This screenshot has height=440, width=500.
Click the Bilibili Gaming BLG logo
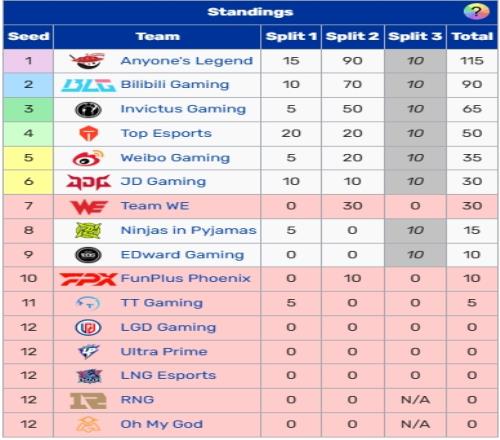88,85
